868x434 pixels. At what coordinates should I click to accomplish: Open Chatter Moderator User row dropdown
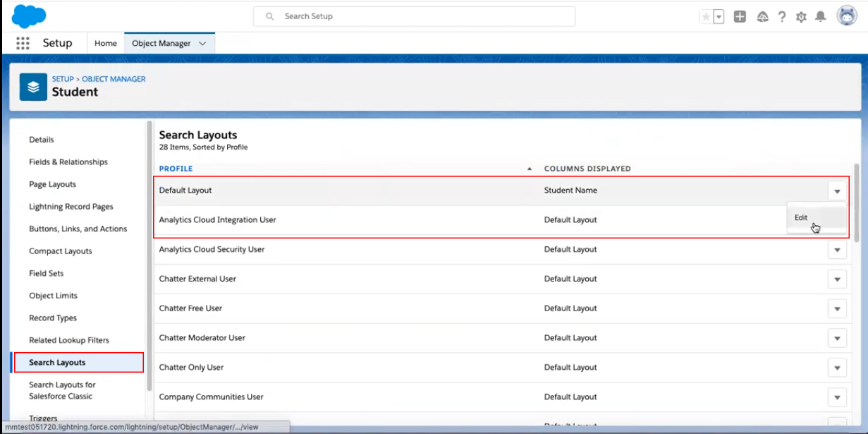click(x=837, y=339)
